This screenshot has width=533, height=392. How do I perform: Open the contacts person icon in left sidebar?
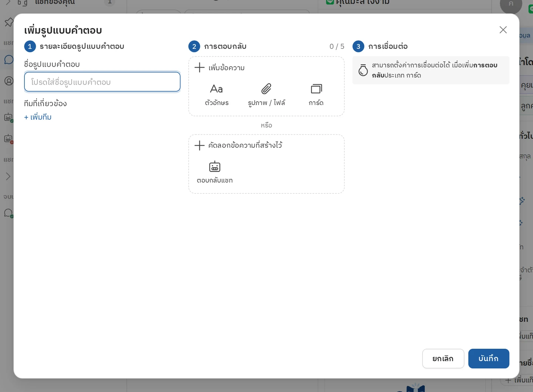point(9,81)
